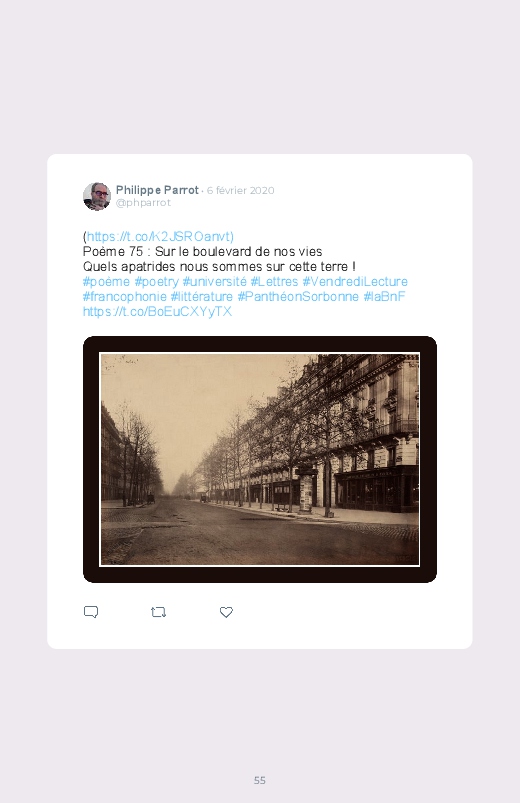The width and height of the screenshot is (520, 803).
Task: Open the 6 février 2020 timestamp
Action: (240, 191)
